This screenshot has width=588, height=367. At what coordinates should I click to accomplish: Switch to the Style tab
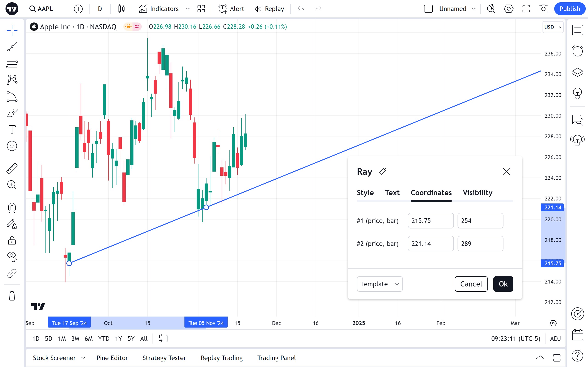coord(365,192)
